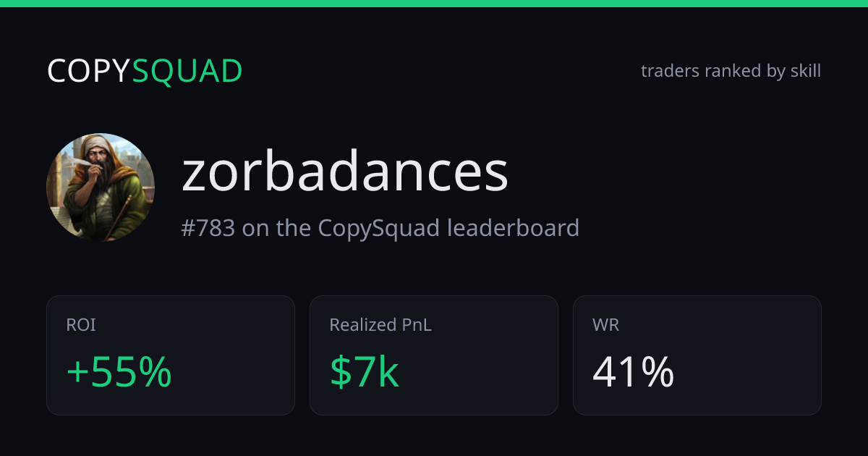This screenshot has width=868, height=456.
Task: Click 'on the' in the rank subtitle
Action: pyautogui.click(x=276, y=228)
